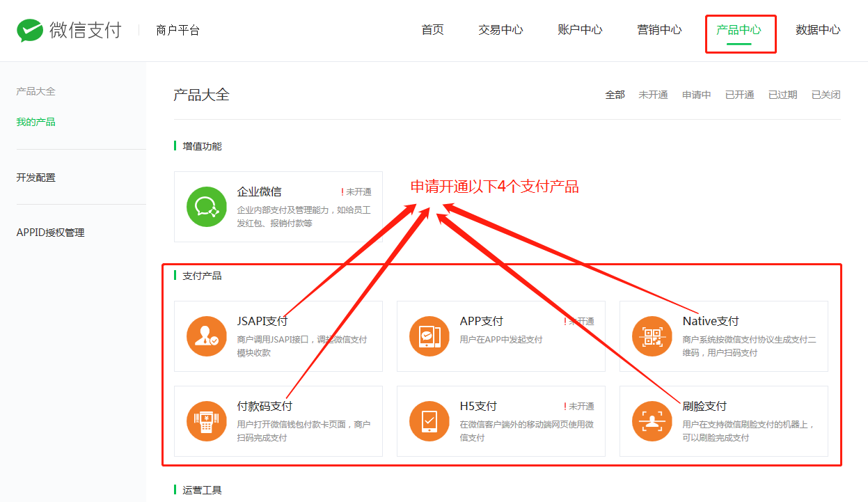The height and width of the screenshot is (502, 868).
Task: Click the Native支付 QR code icon
Action: [652, 336]
